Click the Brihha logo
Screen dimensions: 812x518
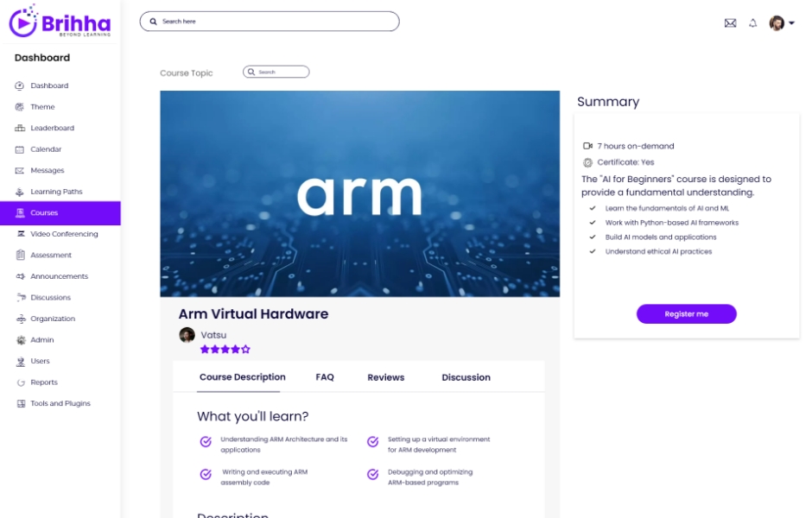(x=60, y=22)
